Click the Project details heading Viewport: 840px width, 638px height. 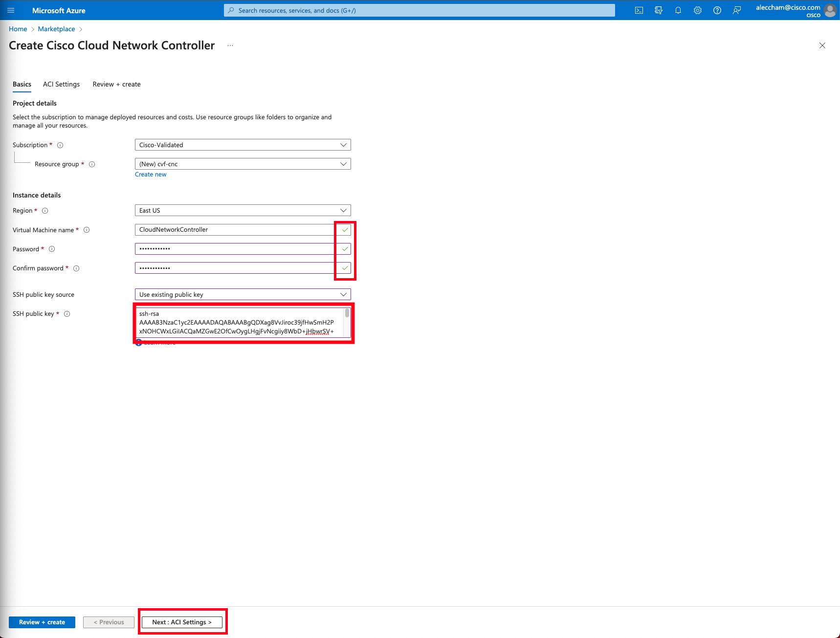click(x=35, y=103)
